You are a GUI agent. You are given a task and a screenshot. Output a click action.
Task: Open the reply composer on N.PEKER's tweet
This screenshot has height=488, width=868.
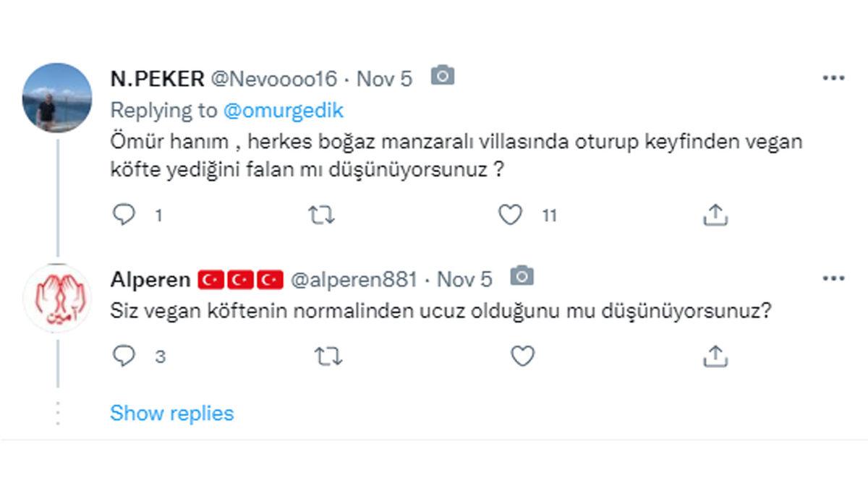pos(124,214)
